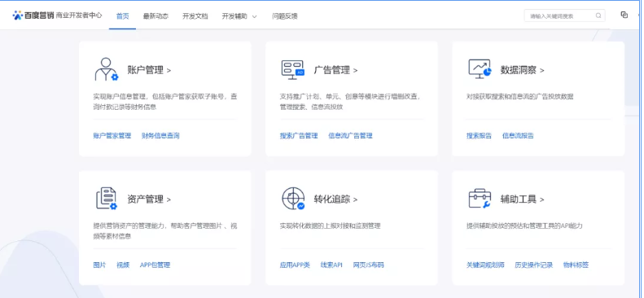Screen dimensions: 644x298
Task: Open the 应用APP类 link
Action: pos(295,265)
